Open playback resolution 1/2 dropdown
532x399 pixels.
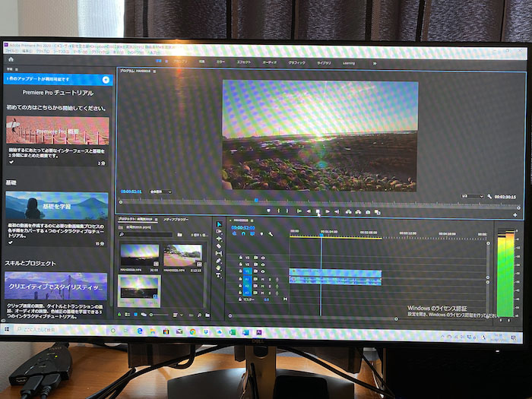472,196
